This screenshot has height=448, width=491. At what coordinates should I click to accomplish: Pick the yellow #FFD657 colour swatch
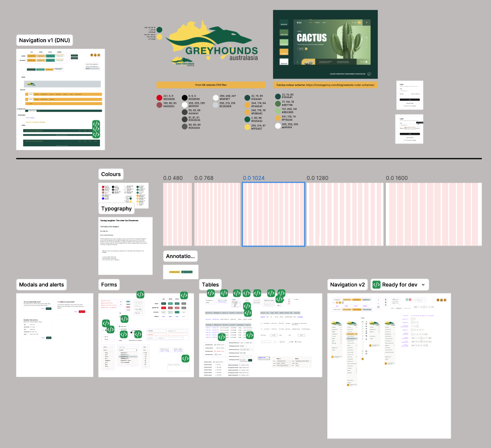[248, 128]
